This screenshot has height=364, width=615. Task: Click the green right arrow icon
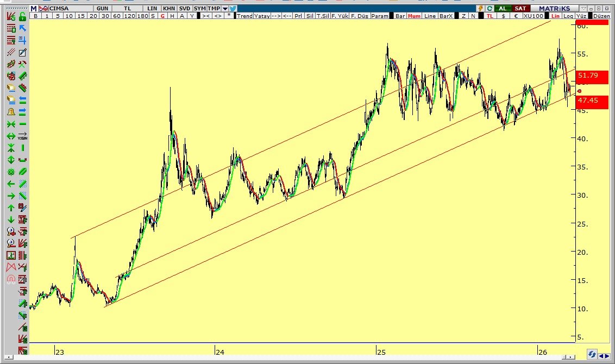[11, 196]
